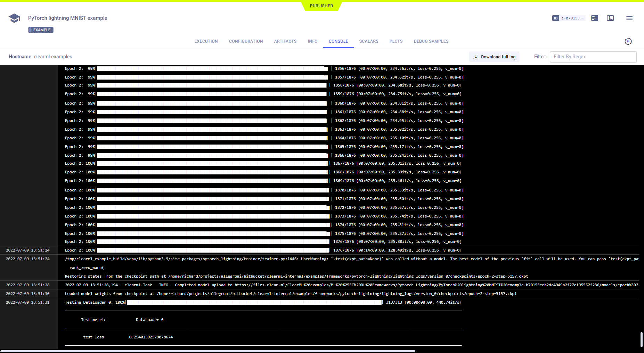The image size is (644, 353).
Task: Click the ID badge icon
Action: 555,18
